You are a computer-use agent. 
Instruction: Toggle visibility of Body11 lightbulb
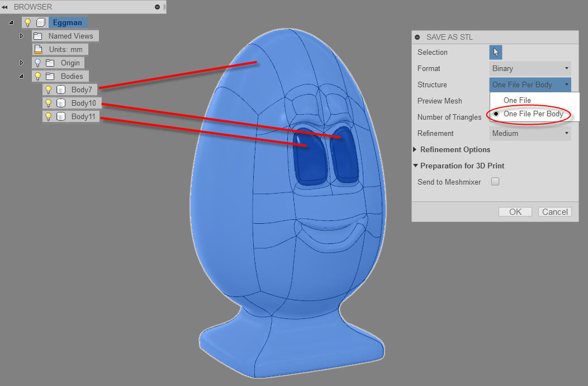click(48, 116)
